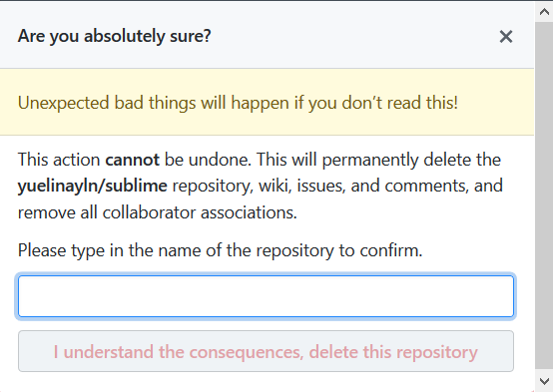Focus the repository name confirmation field
This screenshot has width=553, height=392.
[x=266, y=296]
